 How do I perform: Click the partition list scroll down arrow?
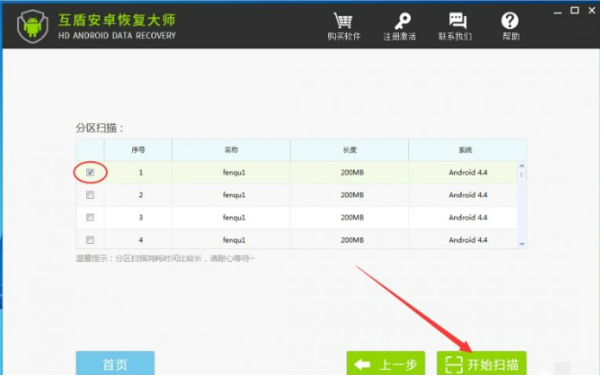(522, 244)
